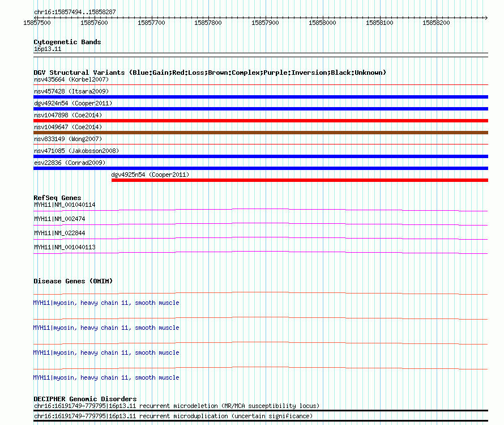Open the 16p13.11 recurrent microdeletion entry

(x=177, y=406)
